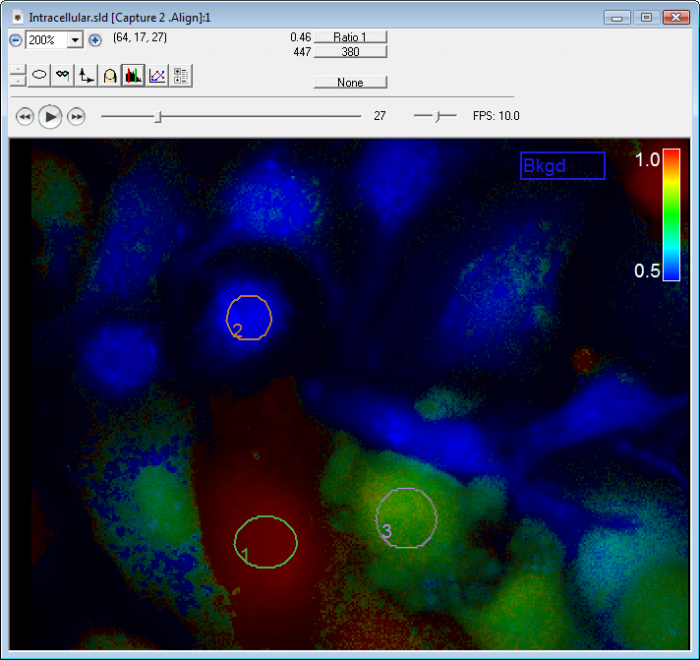Click the arch-shaped overlay tool icon
Screen dimensions: 700x660
[109, 74]
